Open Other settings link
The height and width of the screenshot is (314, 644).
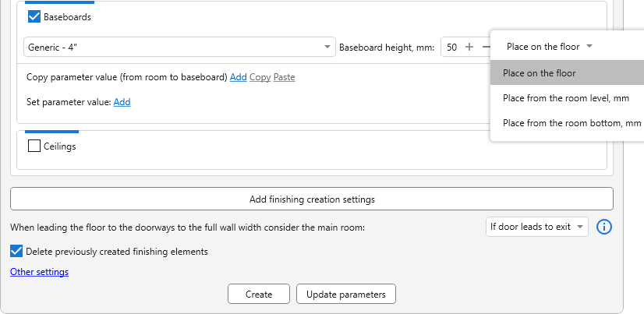[40, 272]
